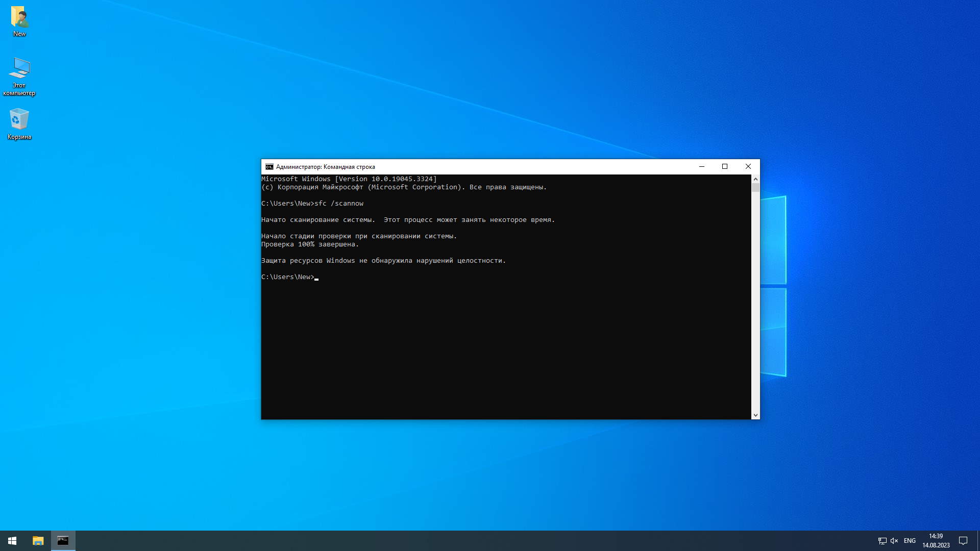Click the console scrollbar down arrow

click(x=755, y=415)
